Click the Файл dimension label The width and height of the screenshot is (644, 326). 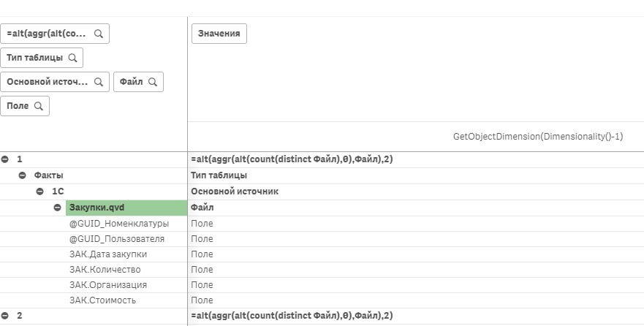(132, 82)
